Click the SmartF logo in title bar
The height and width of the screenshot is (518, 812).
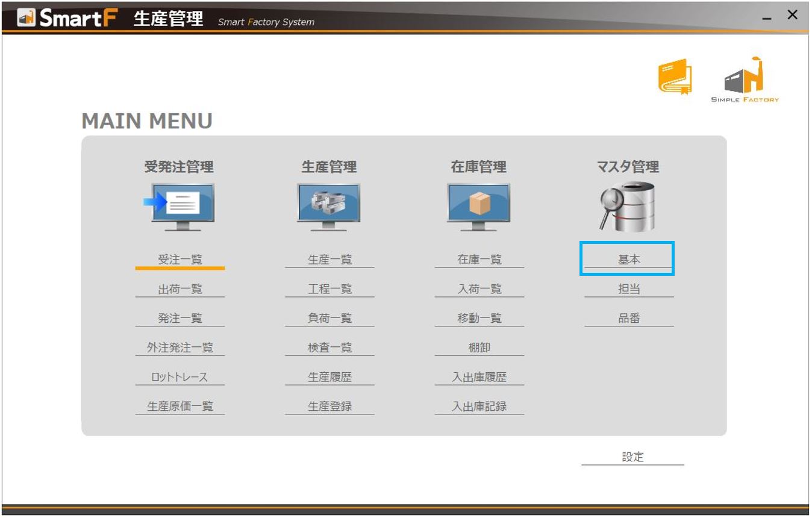click(x=67, y=18)
